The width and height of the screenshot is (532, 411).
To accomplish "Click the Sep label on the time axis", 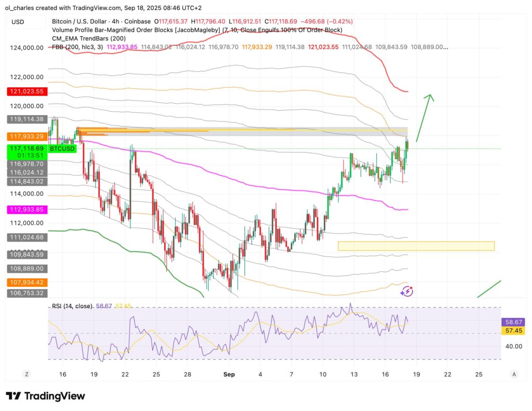I will click(229, 374).
